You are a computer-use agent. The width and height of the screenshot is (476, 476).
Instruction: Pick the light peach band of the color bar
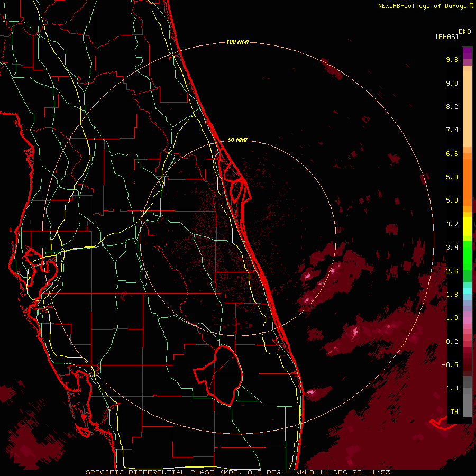point(467,108)
